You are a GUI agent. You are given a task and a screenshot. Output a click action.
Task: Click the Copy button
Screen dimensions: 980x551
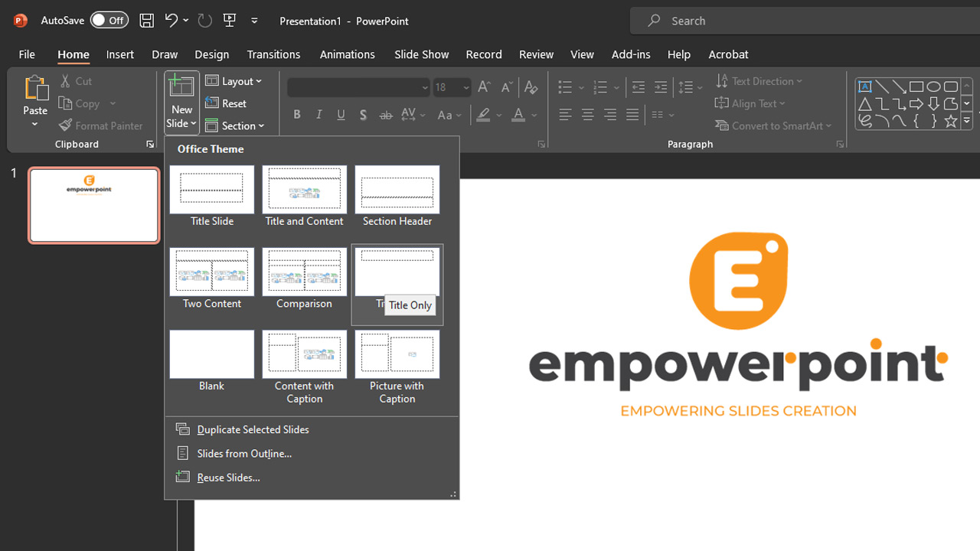80,103
